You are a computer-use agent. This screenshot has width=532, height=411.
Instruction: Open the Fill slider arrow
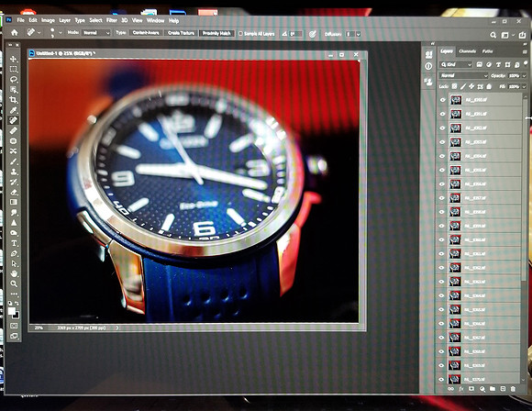pos(524,87)
